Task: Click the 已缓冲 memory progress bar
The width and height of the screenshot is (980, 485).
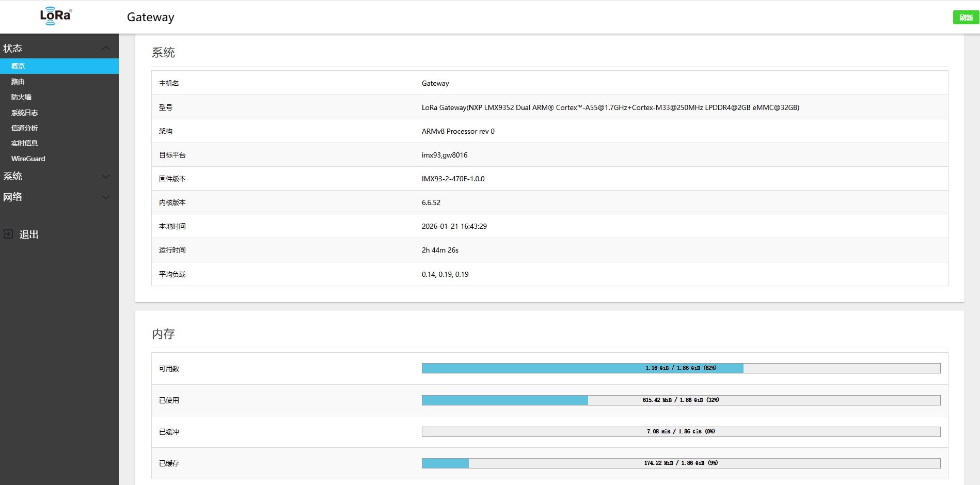Action: [x=681, y=432]
